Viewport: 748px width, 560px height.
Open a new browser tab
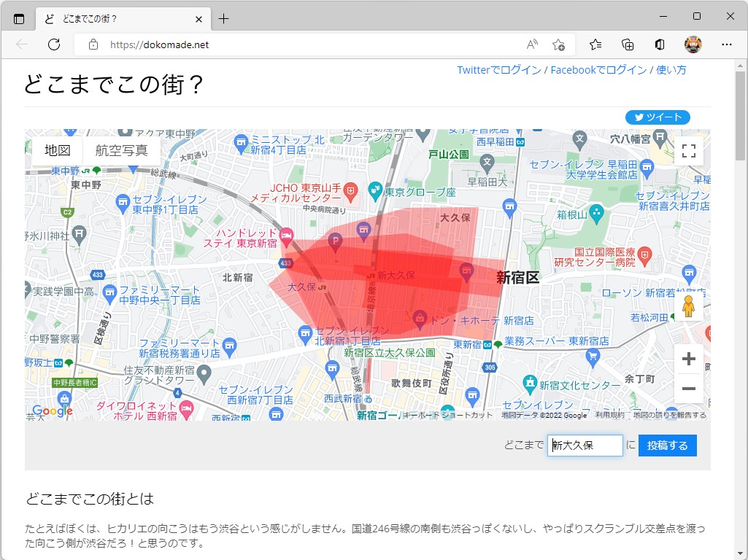(x=223, y=17)
